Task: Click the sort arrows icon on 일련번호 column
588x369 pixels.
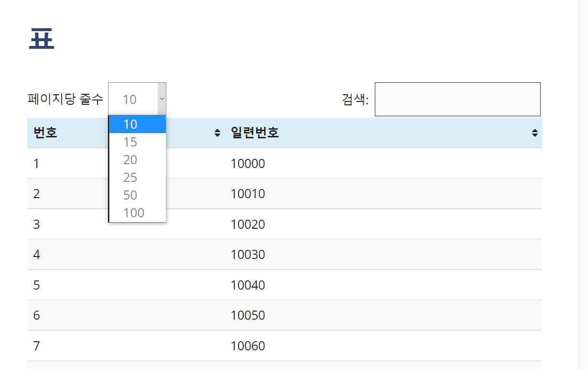Action: click(x=534, y=132)
